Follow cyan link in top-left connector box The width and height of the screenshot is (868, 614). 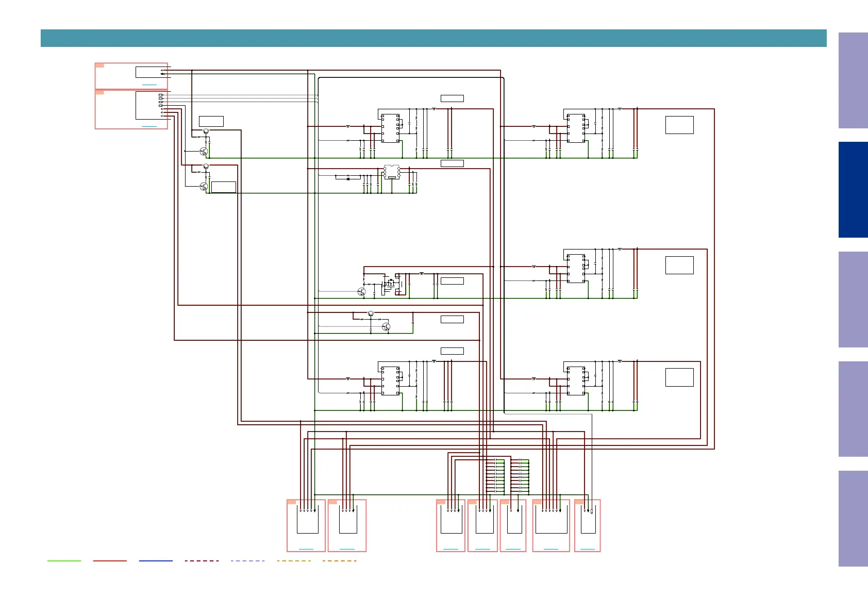click(x=149, y=85)
